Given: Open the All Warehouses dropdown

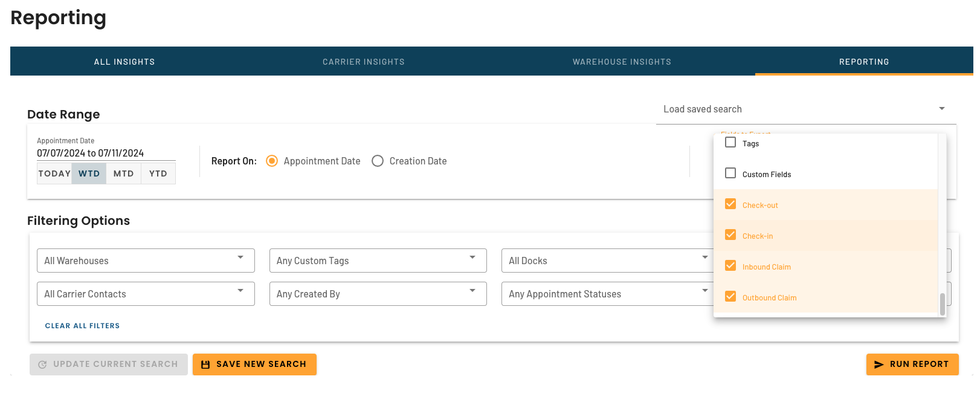Looking at the screenshot, I should (146, 261).
